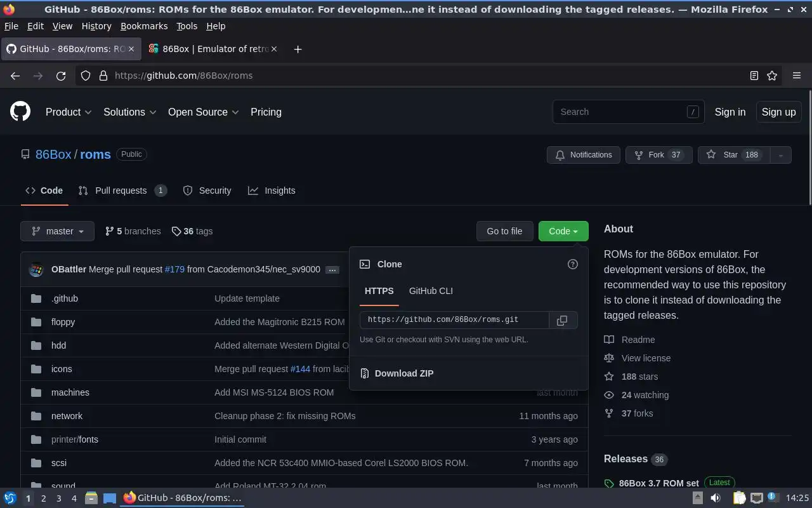View the 36 tags link

[192, 231]
